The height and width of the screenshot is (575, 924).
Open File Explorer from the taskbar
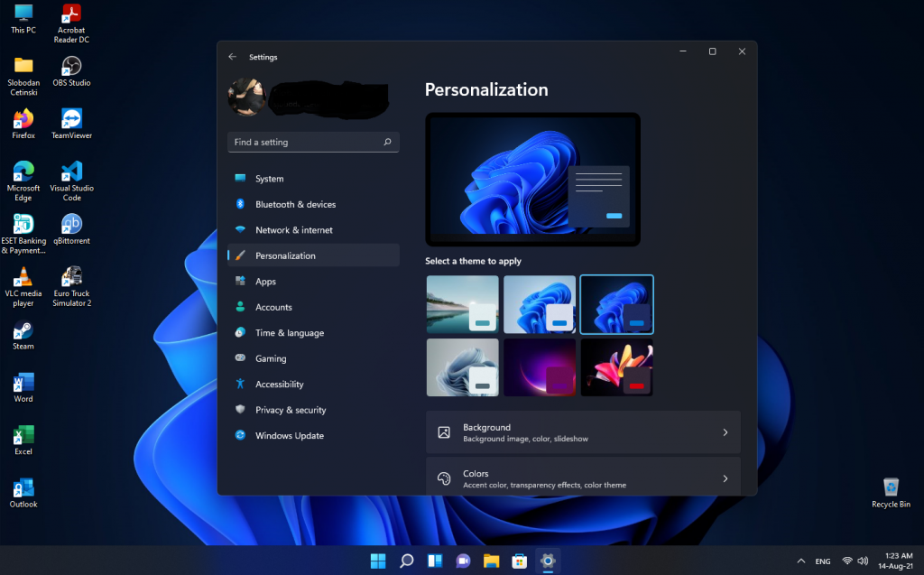pos(491,561)
